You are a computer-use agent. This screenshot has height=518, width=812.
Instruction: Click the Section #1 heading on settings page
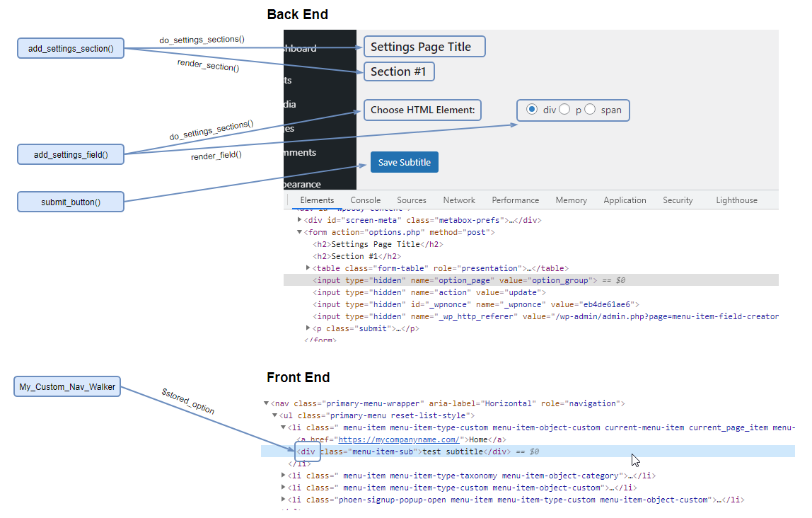pyautogui.click(x=399, y=71)
